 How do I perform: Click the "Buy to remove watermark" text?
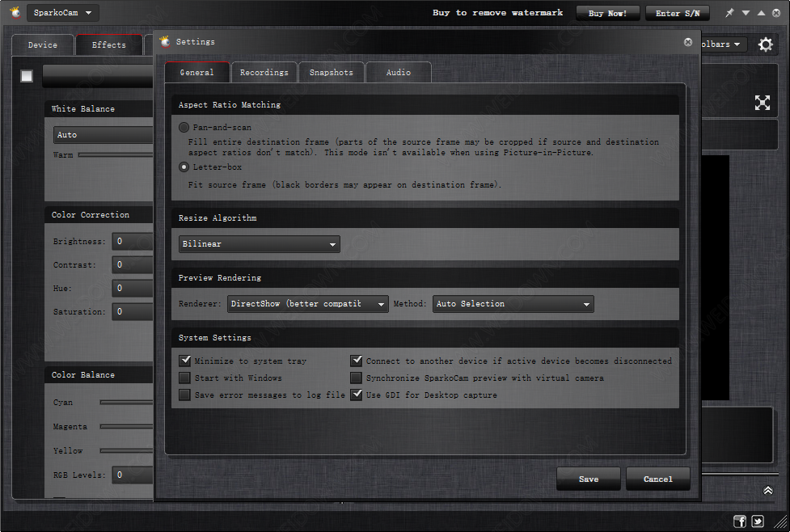(x=498, y=13)
